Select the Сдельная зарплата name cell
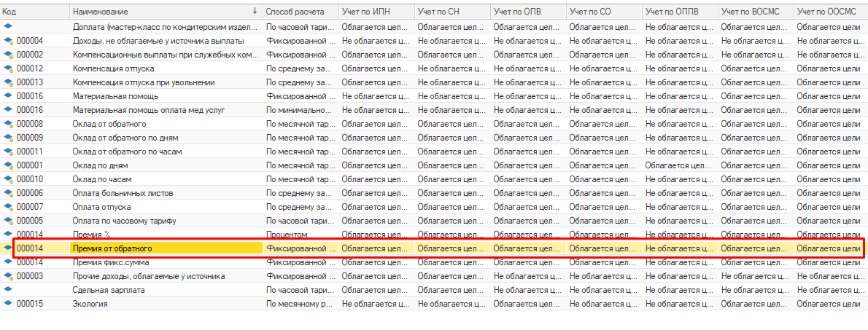This screenshot has height=330, width=868. (166, 290)
